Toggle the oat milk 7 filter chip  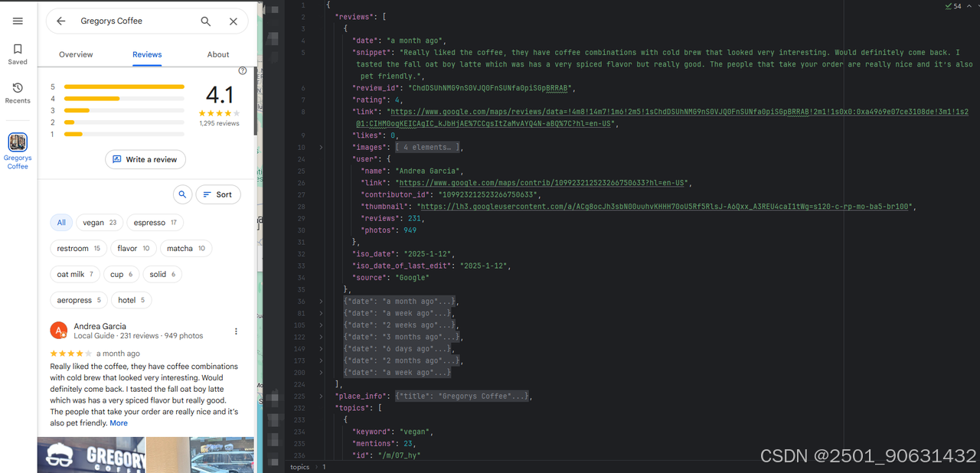[x=75, y=274]
